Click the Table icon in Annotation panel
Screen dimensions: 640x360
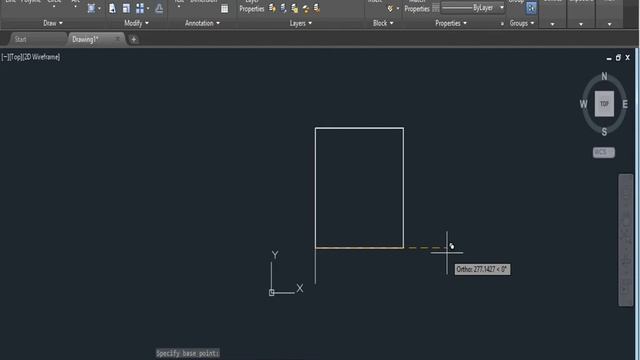(224, 8)
